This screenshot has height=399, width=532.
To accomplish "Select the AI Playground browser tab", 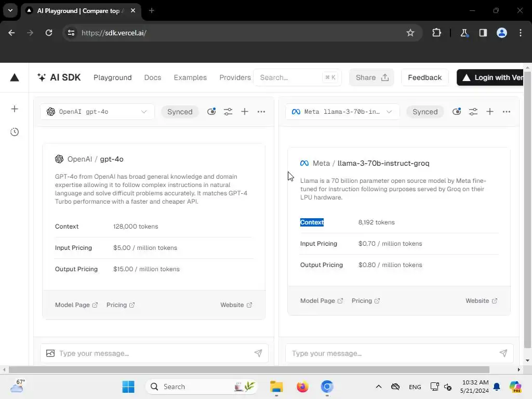I will [x=82, y=11].
